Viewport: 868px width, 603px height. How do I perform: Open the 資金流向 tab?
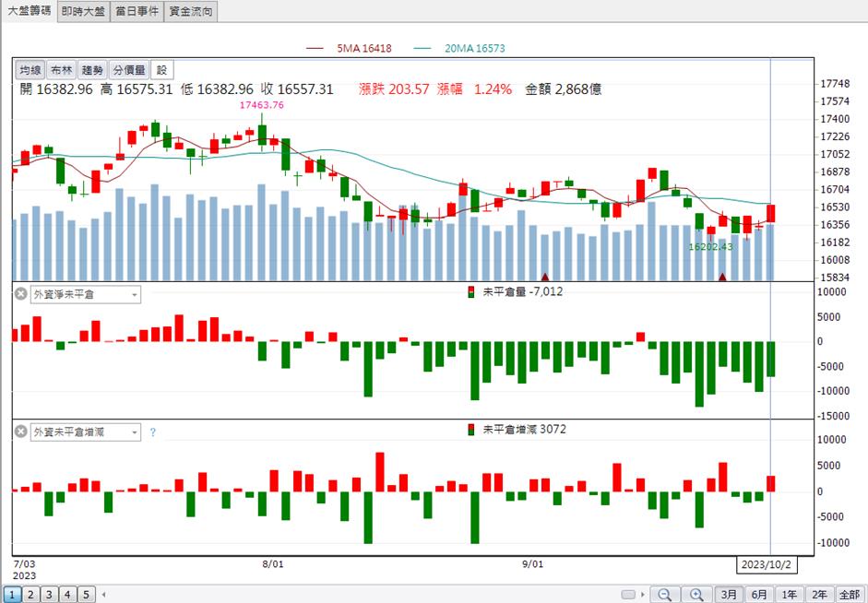[190, 11]
